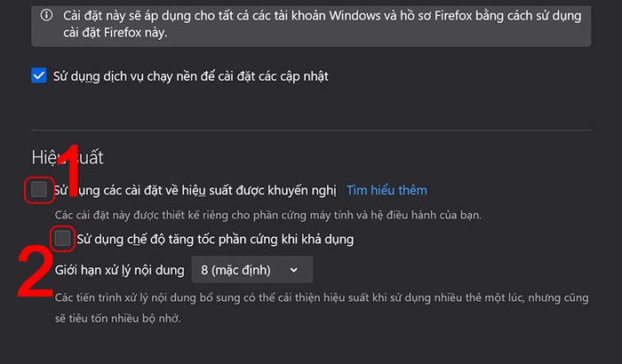Select the "Giới hạn xử lý nội dung" label
Screen dimensions: 622x364
[119, 270]
